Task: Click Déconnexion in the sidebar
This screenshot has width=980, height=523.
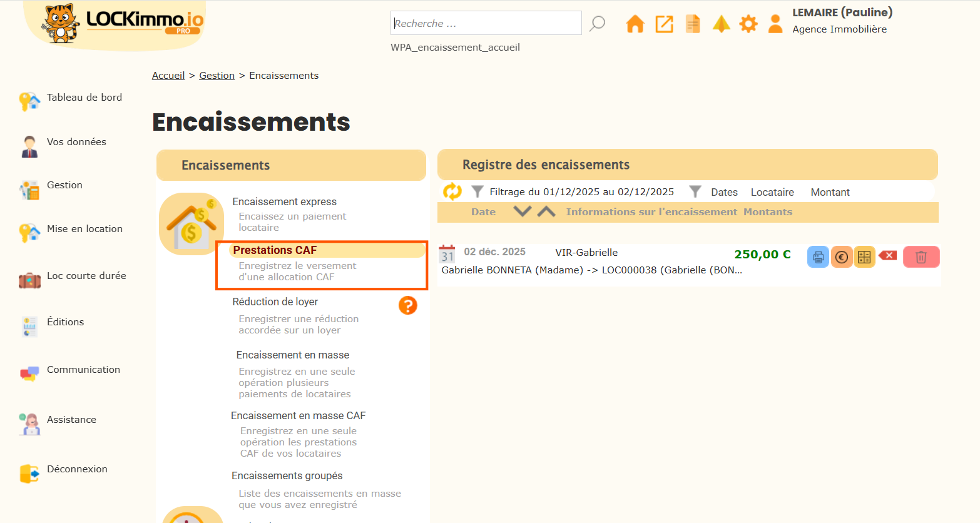Action: click(x=77, y=469)
